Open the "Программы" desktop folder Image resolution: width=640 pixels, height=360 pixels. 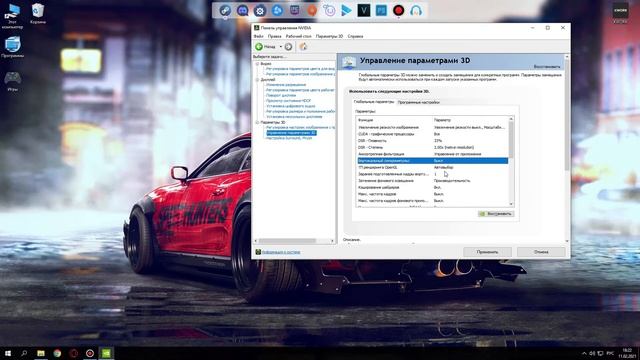pos(12,47)
